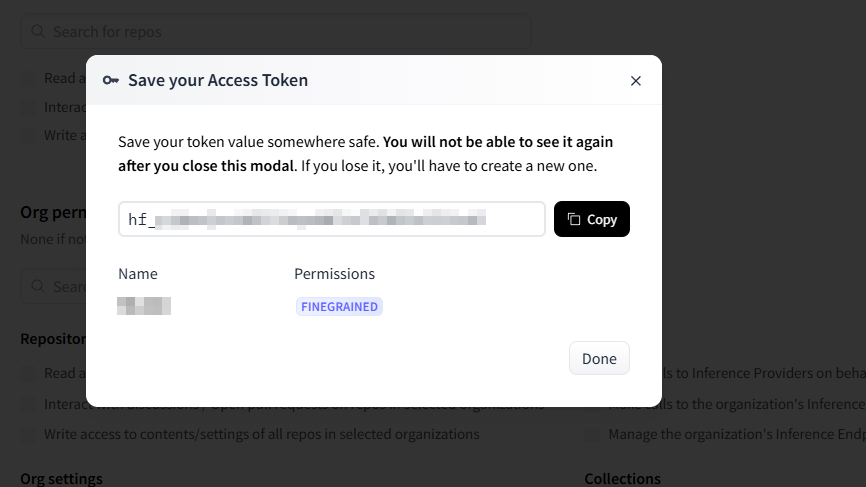The height and width of the screenshot is (487, 866).
Task: Close the Save your Access Token modal
Action: point(635,81)
